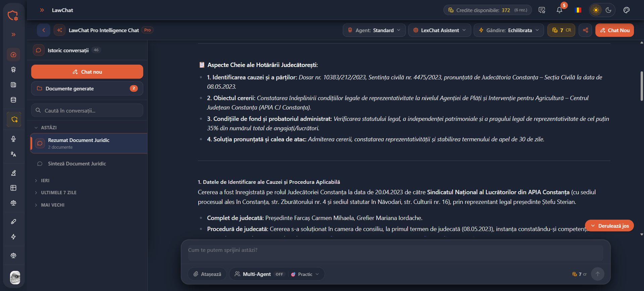Toggle Multi-Agent mode on

point(259,274)
